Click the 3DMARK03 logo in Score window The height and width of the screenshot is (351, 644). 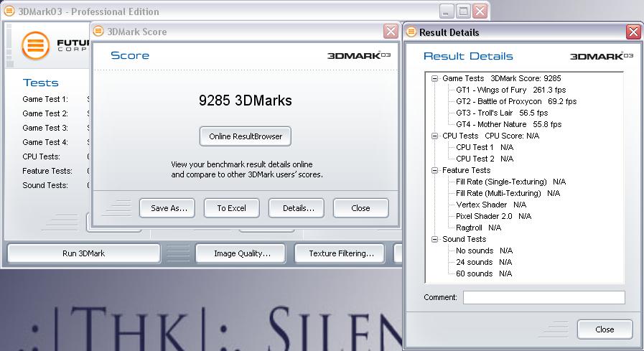click(x=359, y=55)
